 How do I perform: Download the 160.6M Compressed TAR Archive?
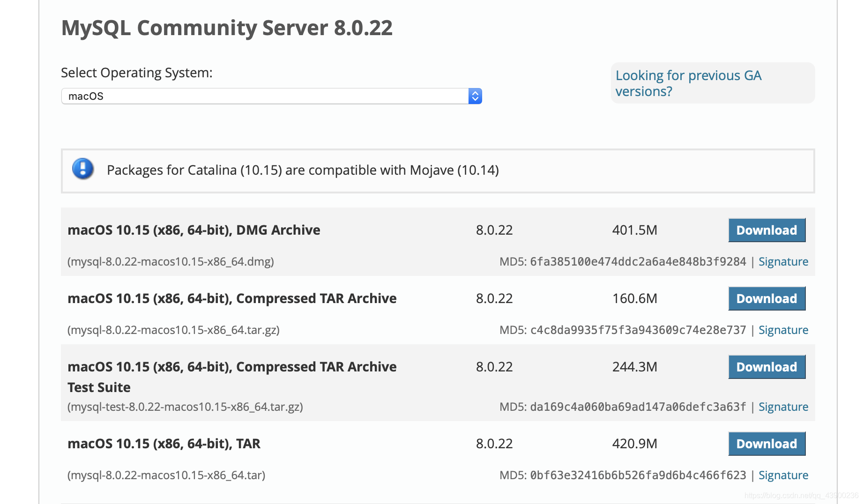[767, 298]
